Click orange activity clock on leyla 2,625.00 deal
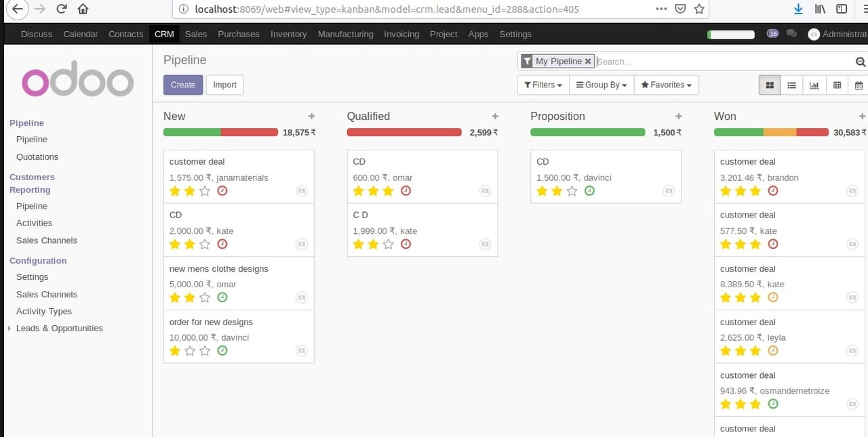 773,351
